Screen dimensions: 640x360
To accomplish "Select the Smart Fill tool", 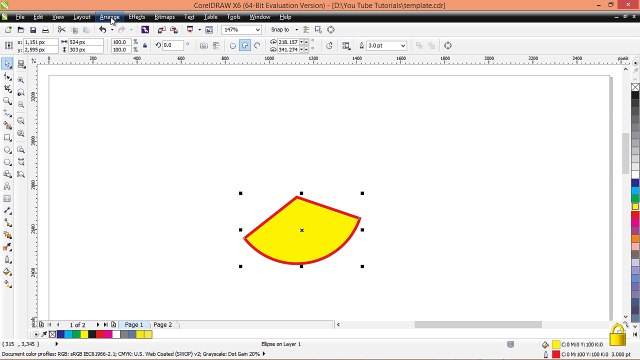I will pos(7,125).
